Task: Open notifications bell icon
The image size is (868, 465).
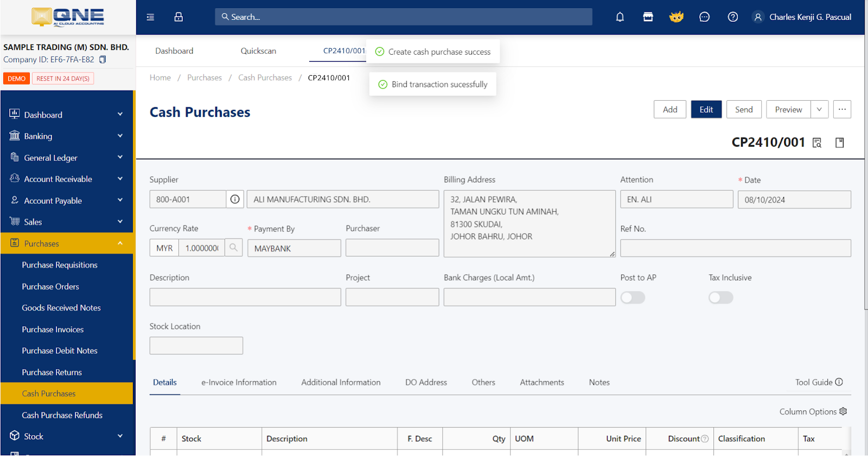Action: [x=620, y=17]
